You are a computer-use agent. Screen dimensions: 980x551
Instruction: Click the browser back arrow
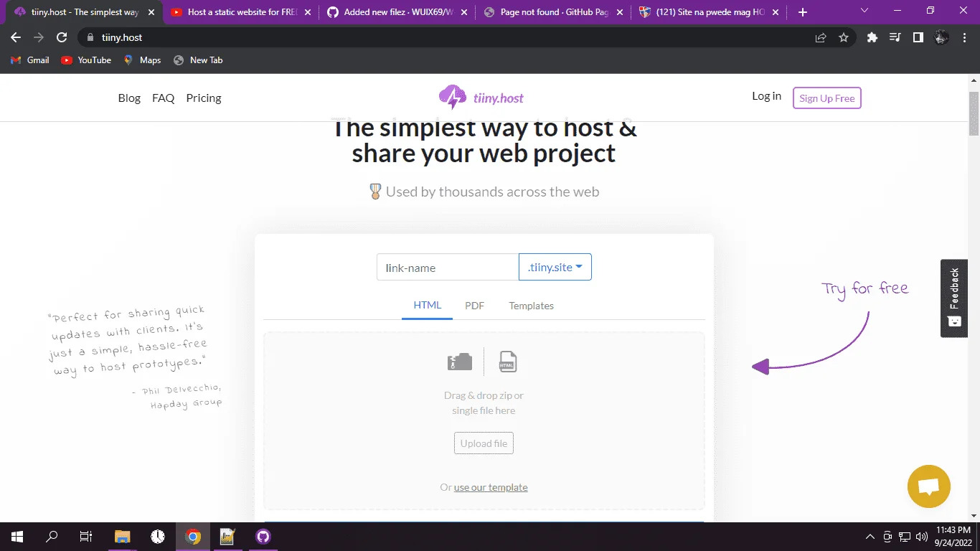[16, 37]
